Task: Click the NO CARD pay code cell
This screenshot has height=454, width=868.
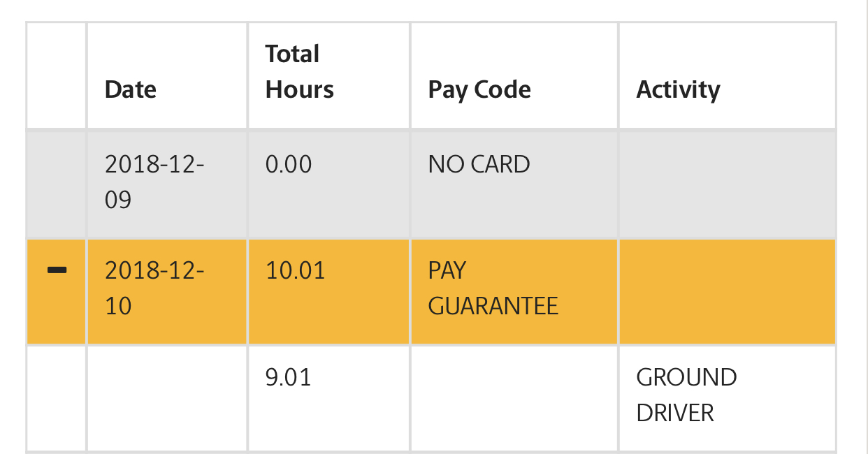Action: point(514,184)
